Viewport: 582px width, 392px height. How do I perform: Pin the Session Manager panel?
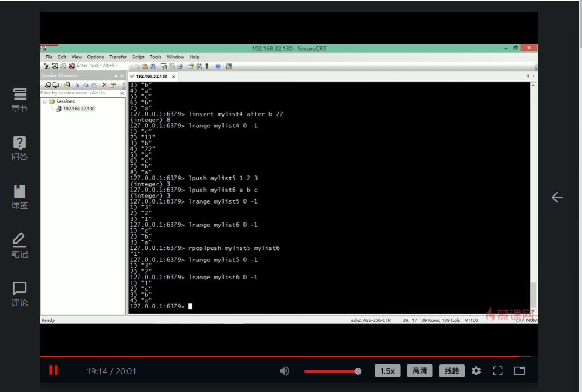[x=116, y=76]
